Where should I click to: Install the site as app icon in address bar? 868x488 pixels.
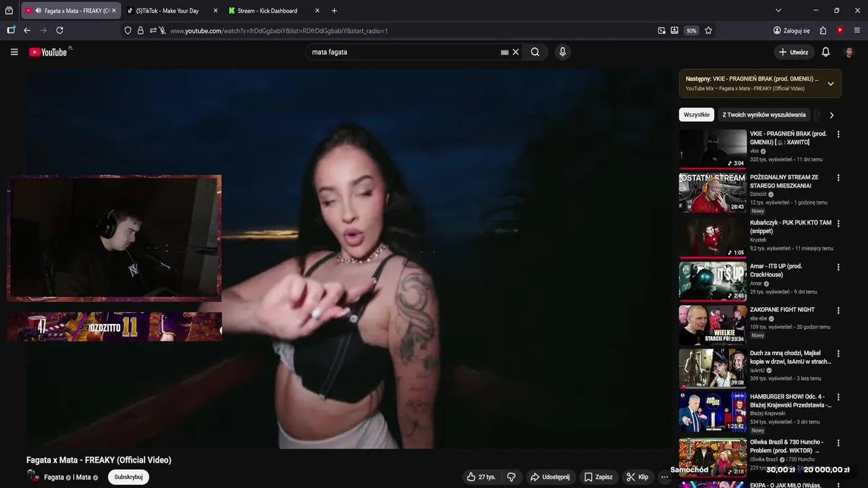674,30
